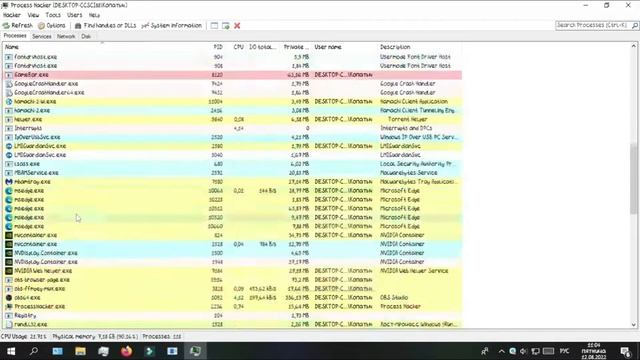The height and width of the screenshot is (360, 640).
Task: Select the GoogleCrashHandler64.exe icon
Action: tap(9, 93)
